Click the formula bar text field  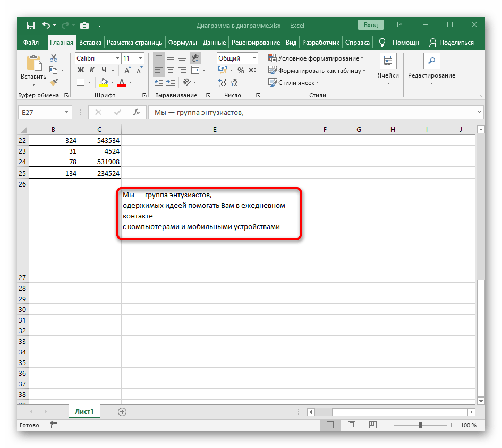pyautogui.click(x=312, y=113)
